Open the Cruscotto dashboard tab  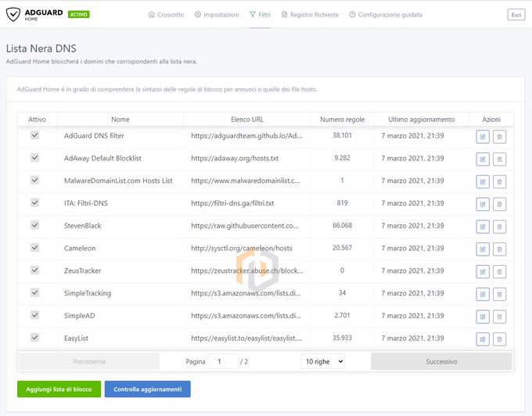click(x=166, y=15)
